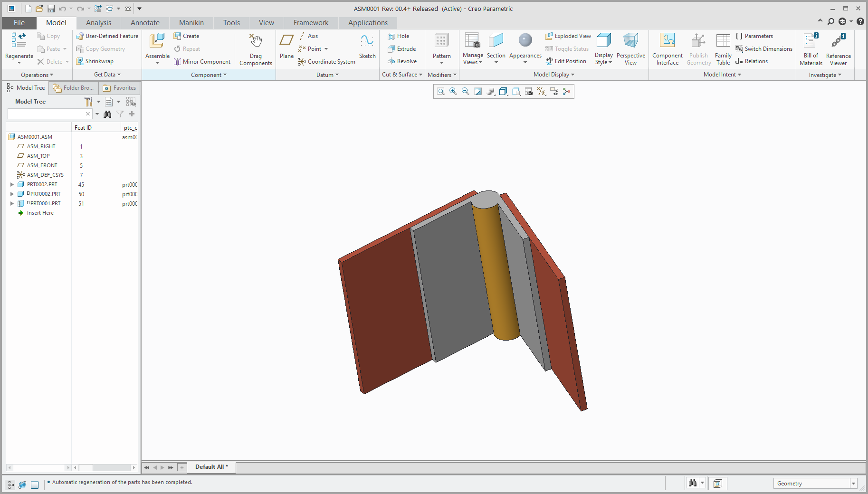Open View Manager from graphics toolbar
The height and width of the screenshot is (494, 868).
529,92
